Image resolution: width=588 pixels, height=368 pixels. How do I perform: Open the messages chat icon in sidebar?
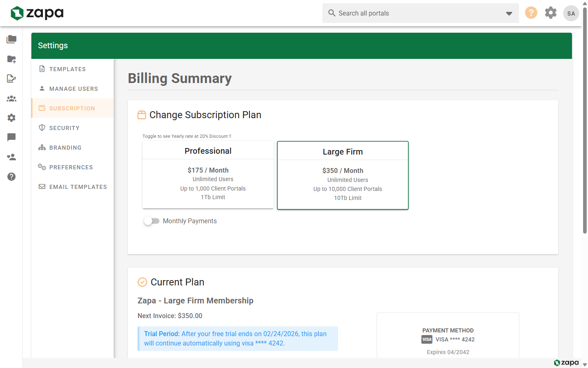point(11,137)
